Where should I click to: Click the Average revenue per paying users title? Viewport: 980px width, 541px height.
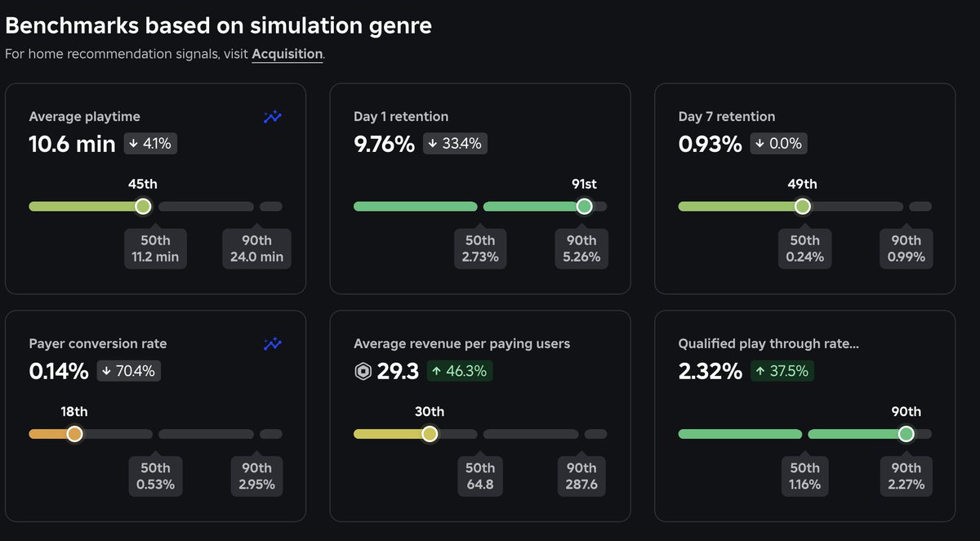(x=462, y=344)
